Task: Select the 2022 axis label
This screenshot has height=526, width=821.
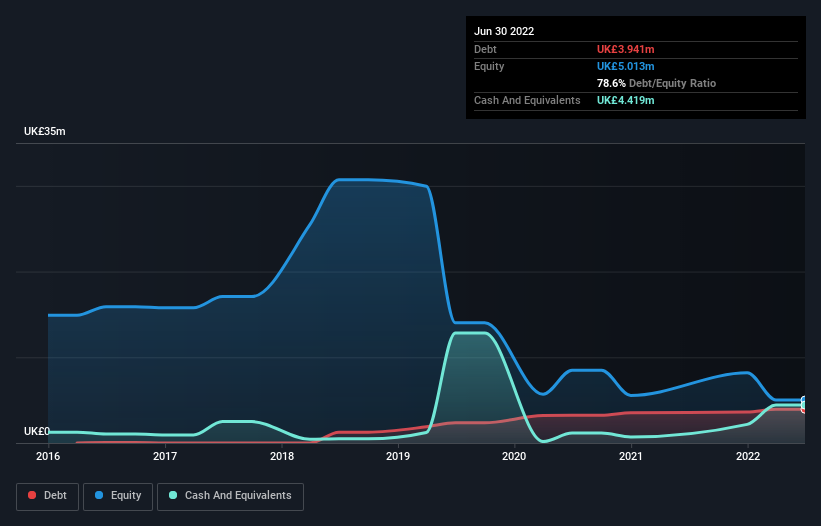Action: pyautogui.click(x=748, y=456)
